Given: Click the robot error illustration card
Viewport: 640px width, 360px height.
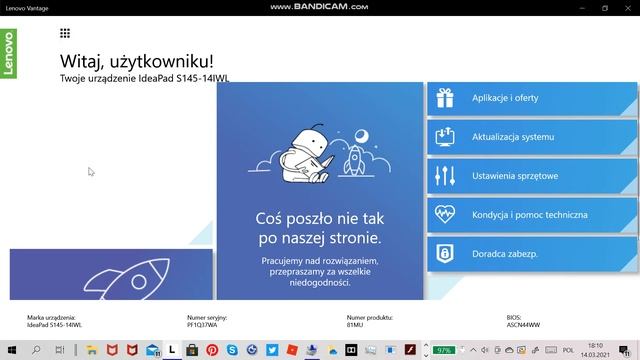Looking at the screenshot, I should 320,191.
